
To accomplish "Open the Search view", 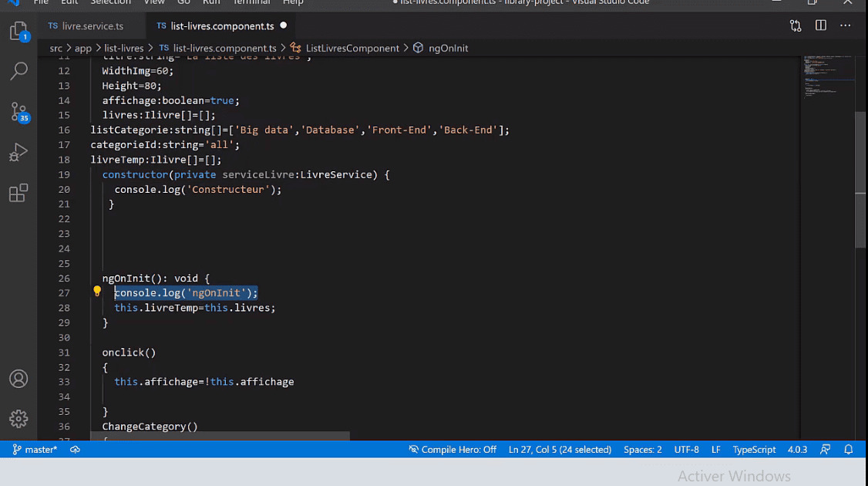I will coord(19,70).
